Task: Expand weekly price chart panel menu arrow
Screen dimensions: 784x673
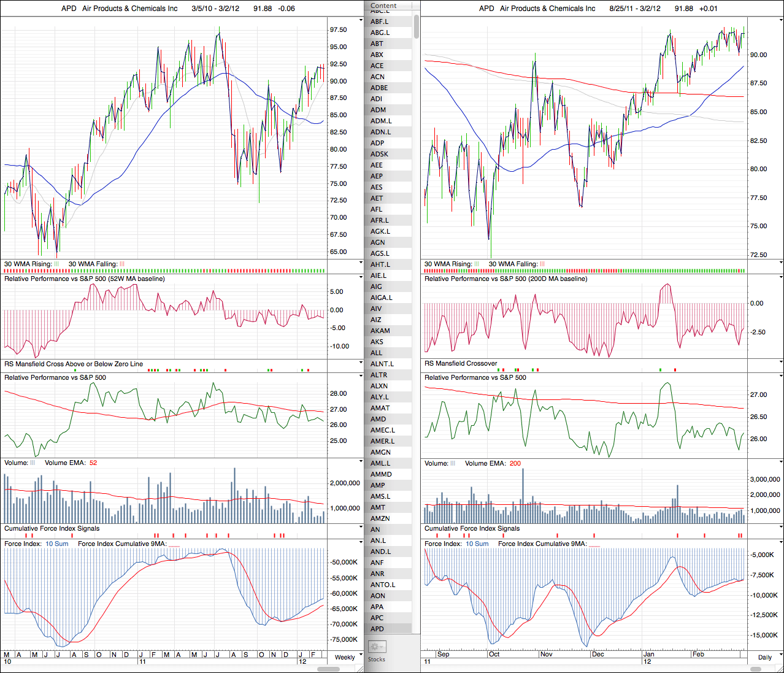Action: tap(361, 20)
